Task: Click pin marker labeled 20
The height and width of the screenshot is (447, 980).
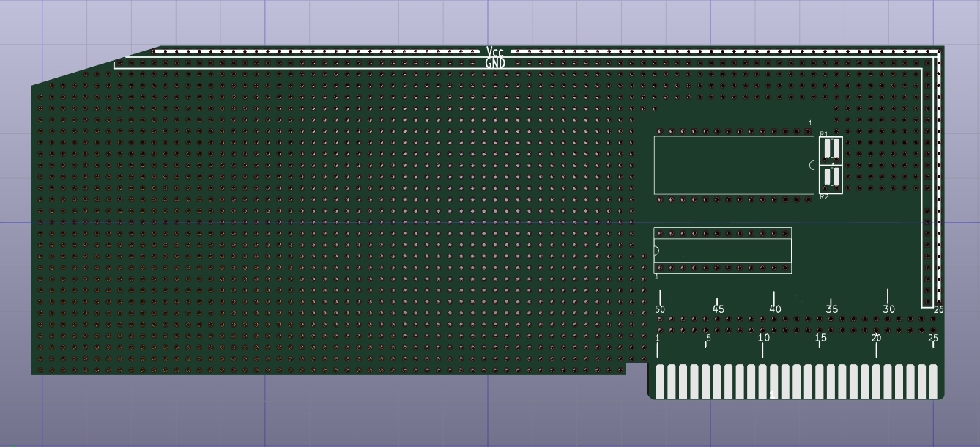Action: [x=876, y=339]
